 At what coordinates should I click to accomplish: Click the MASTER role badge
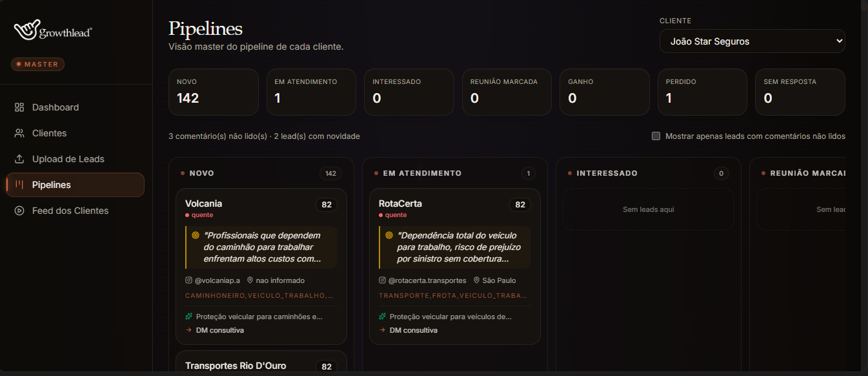37,65
